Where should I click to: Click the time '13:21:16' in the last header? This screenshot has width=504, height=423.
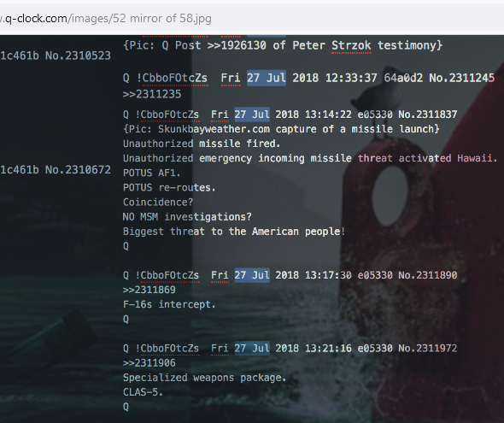pos(328,349)
